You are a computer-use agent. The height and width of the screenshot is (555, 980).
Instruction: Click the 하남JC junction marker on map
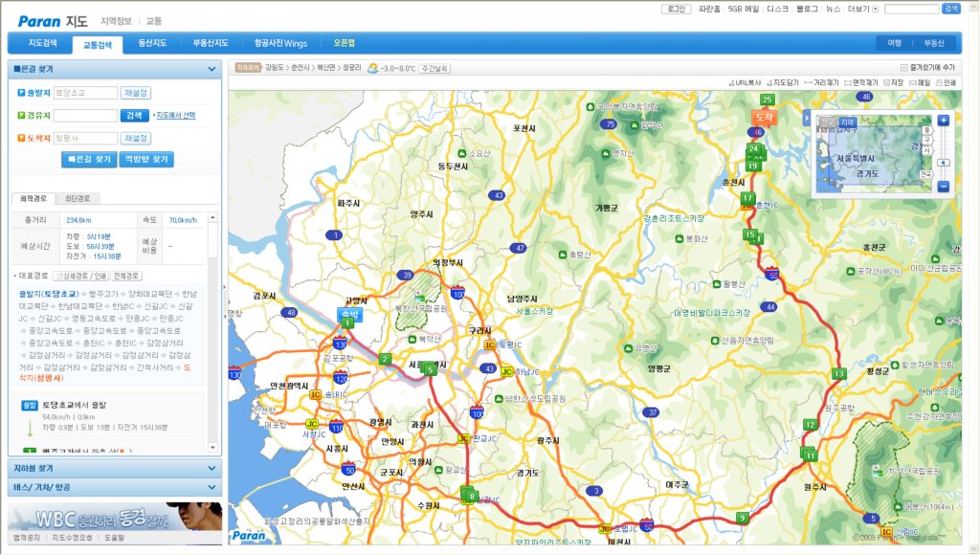tap(507, 372)
